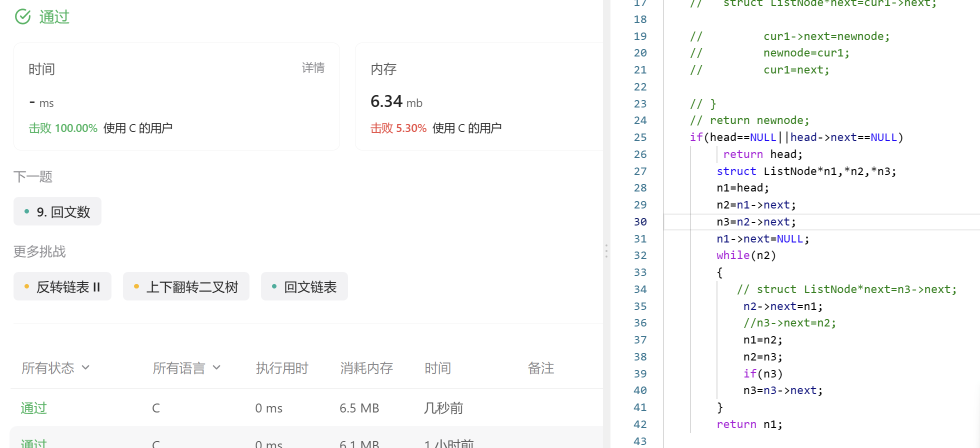This screenshot has width=980, height=448.
Task: Place cursor on 'return head;' line
Action: pyautogui.click(x=762, y=154)
